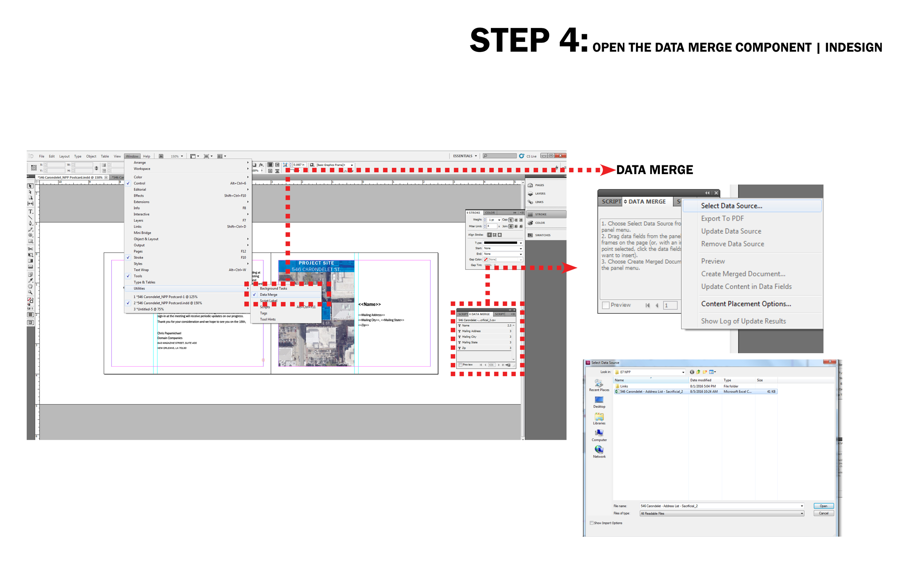
Task: Switch to document 2 Postcard.indd @ 150%
Action: pos(188,303)
